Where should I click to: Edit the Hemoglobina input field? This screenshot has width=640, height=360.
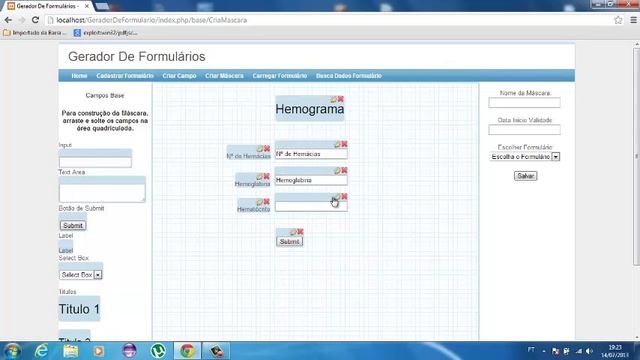337,171
